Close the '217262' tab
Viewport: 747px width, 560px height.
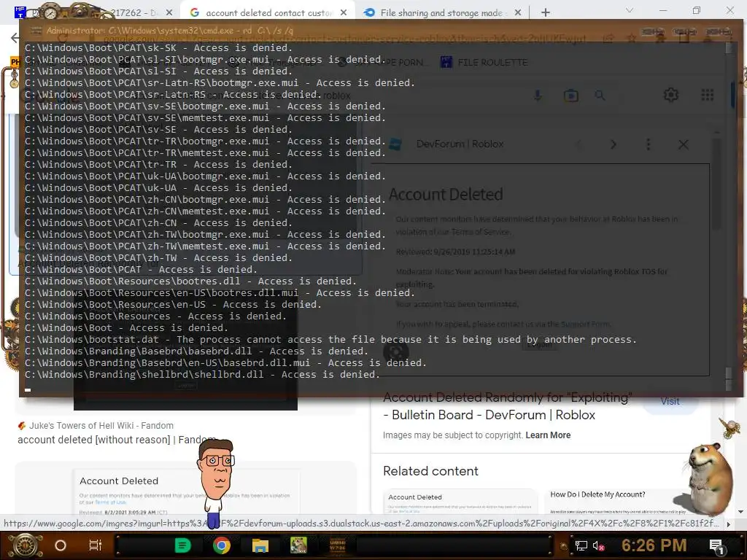(169, 13)
